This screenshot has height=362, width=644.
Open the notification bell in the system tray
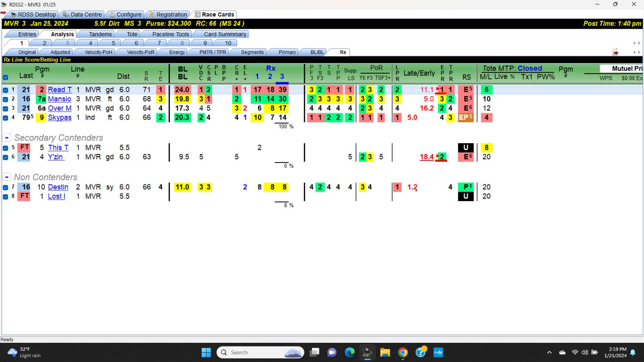632,353
